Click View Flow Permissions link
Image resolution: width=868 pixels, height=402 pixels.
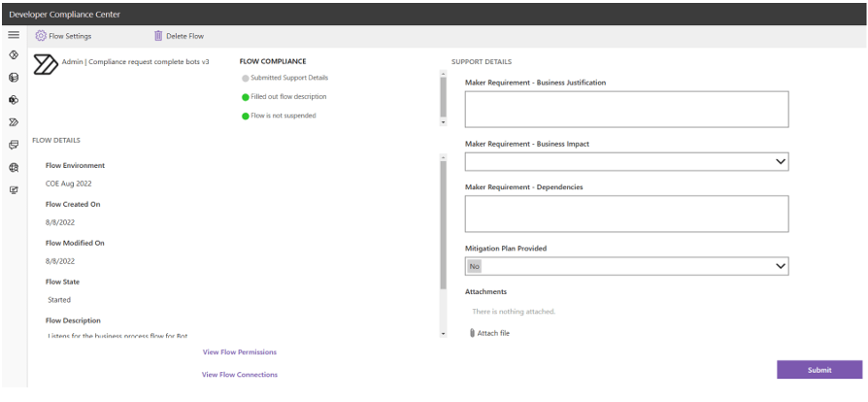click(x=239, y=352)
